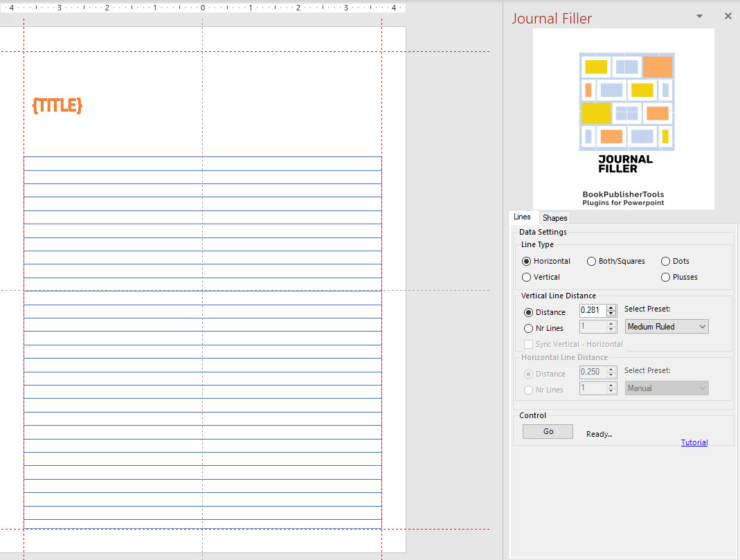The width and height of the screenshot is (740, 560).
Task: Click the horizontal ruler at top
Action: pyautogui.click(x=202, y=8)
